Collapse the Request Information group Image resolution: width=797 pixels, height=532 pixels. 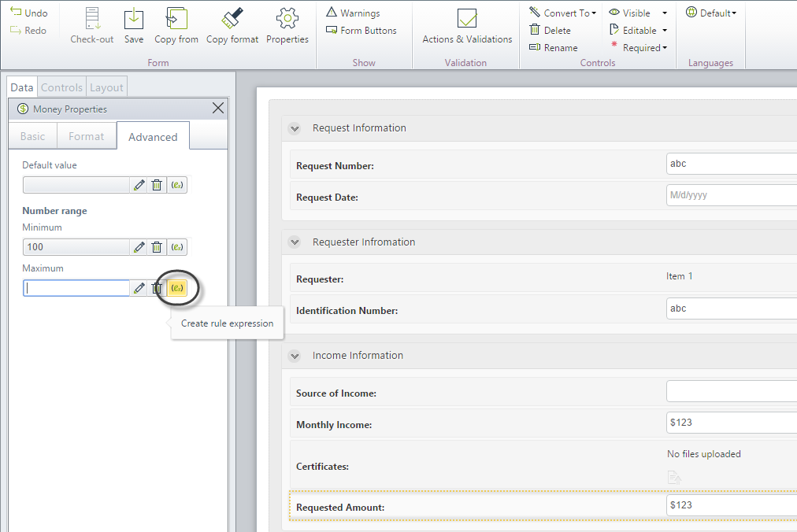click(295, 128)
